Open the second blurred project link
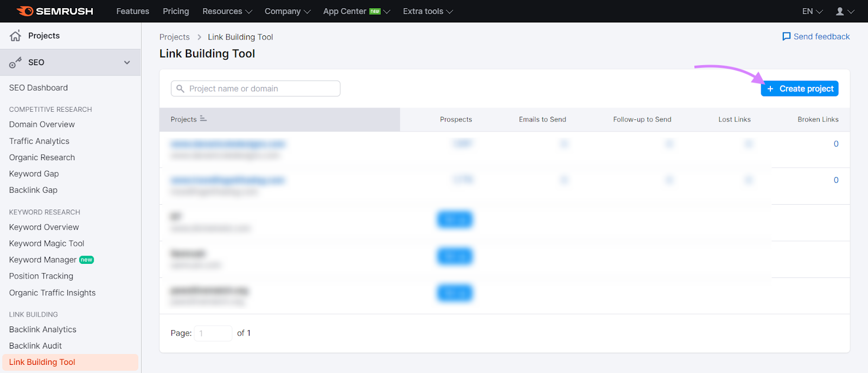The image size is (868, 373). pyautogui.click(x=227, y=180)
